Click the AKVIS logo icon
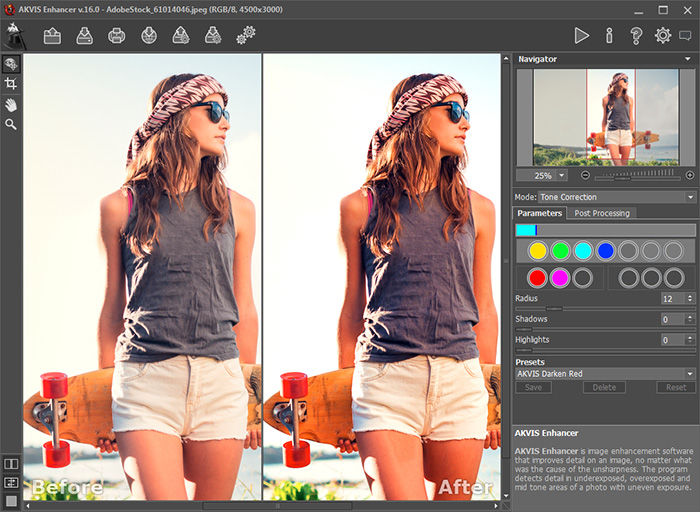The height and width of the screenshot is (512, 700). coord(15,36)
